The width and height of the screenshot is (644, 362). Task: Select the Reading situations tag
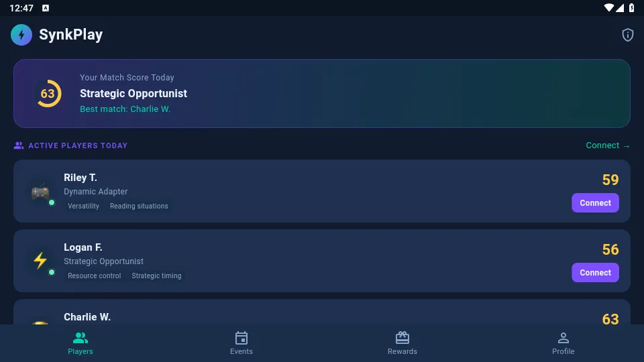coord(139,206)
